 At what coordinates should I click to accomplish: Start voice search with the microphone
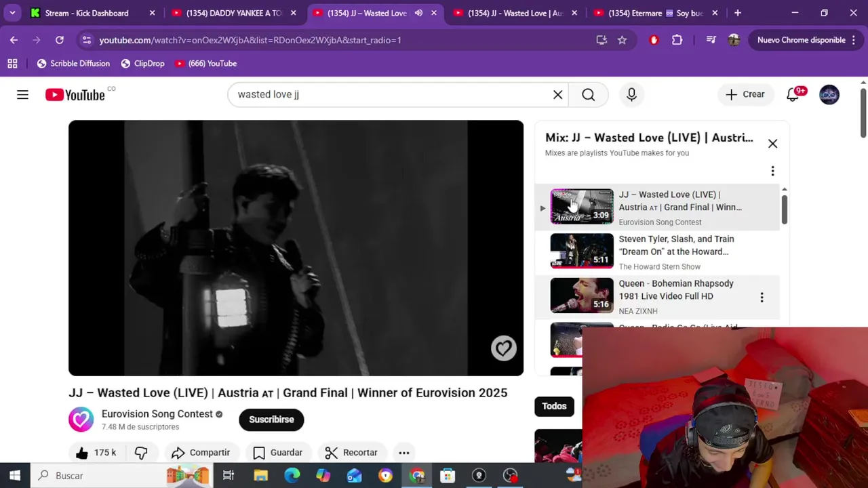tap(631, 95)
